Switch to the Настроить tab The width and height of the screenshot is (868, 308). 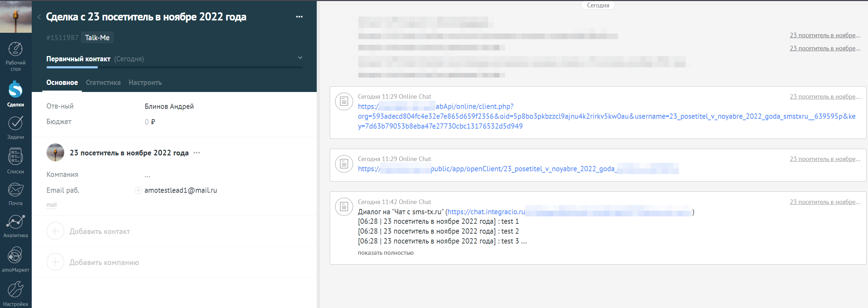(x=145, y=82)
